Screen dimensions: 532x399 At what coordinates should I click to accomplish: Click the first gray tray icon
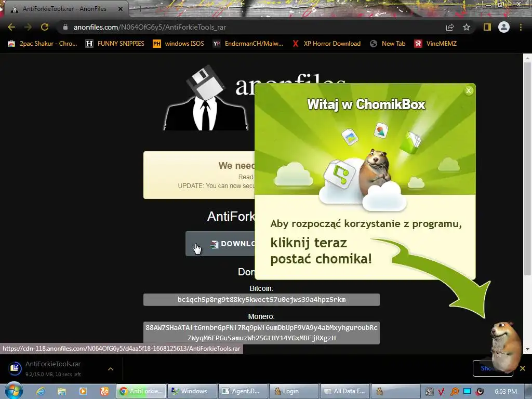(429, 392)
